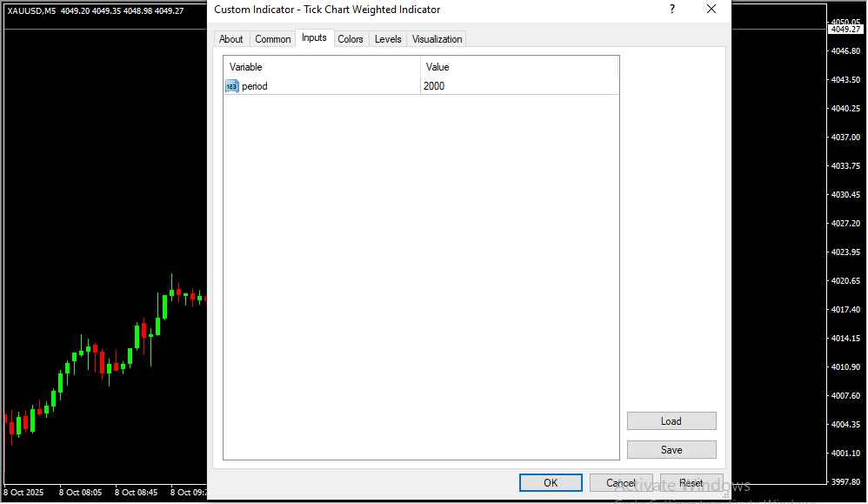This screenshot has height=504, width=868.
Task: Open the Levels tab
Action: (388, 39)
